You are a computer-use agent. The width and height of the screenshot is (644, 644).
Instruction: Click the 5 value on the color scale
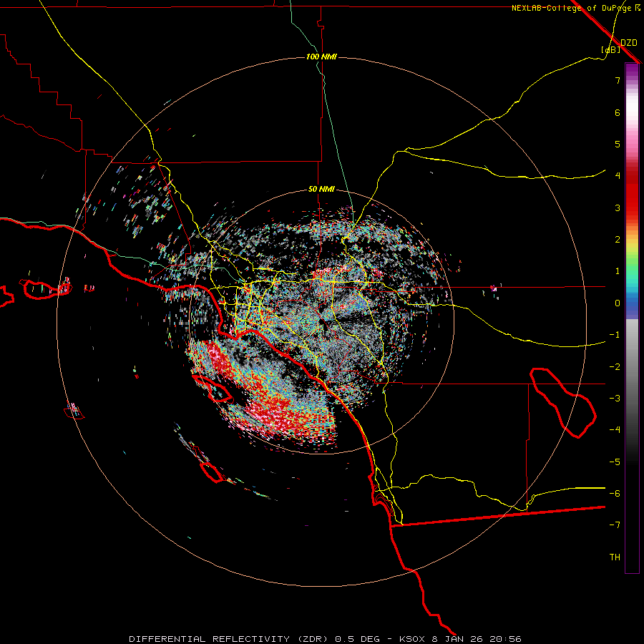tap(618, 144)
